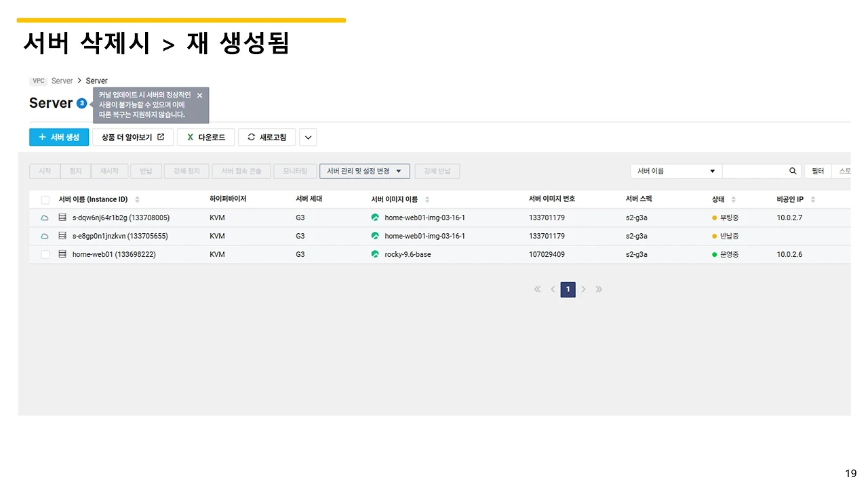Viewport: 868px width, 488px height.
Task: Click the 서버 생성 button
Action: point(58,137)
